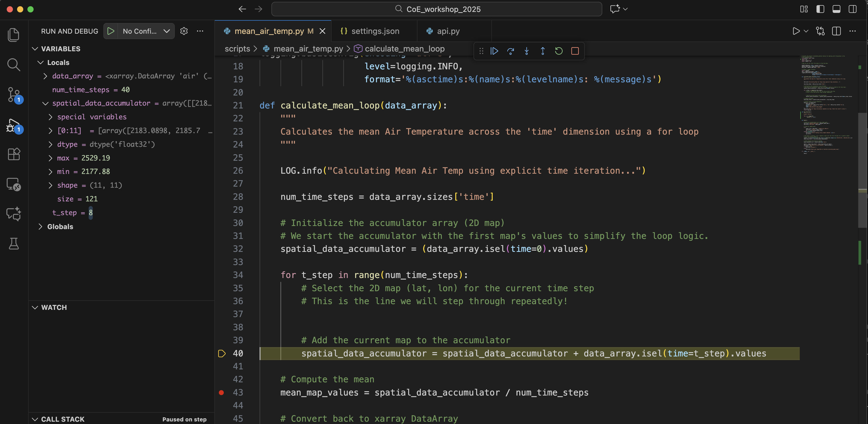Stop the debugger with the square icon
Viewport: 868px width, 424px height.
pyautogui.click(x=575, y=51)
